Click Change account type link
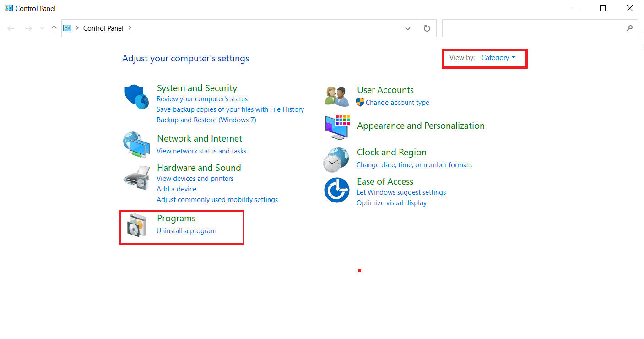 point(398,103)
